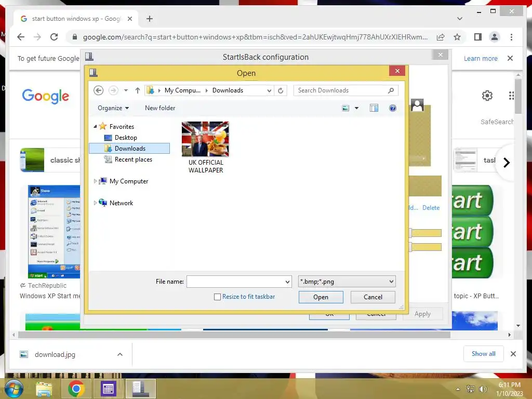Show hidden tray icons
This screenshot has width=532, height=399.
click(458, 389)
